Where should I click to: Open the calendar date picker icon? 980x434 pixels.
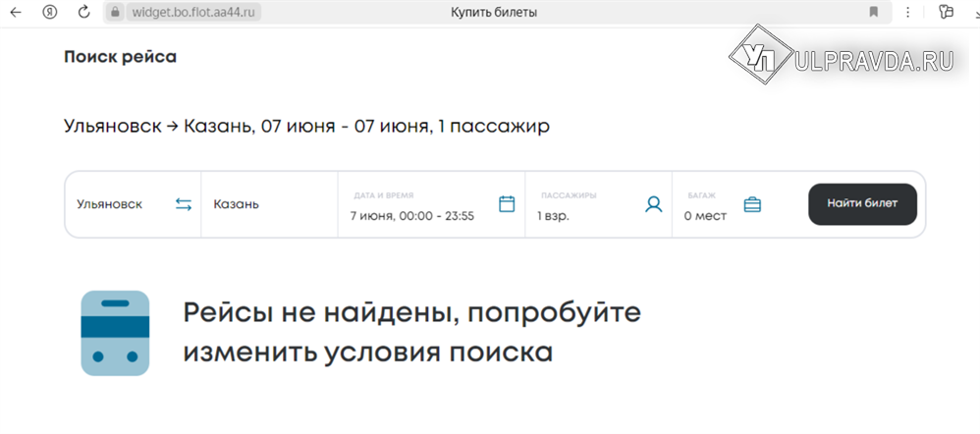(507, 204)
